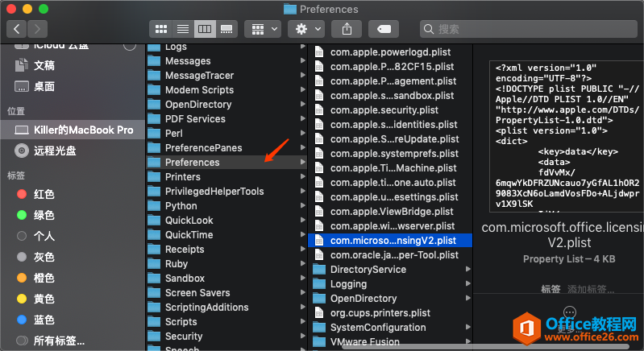Expand the Printers folder arrow
Screen dimensions: 644x351
click(303, 176)
